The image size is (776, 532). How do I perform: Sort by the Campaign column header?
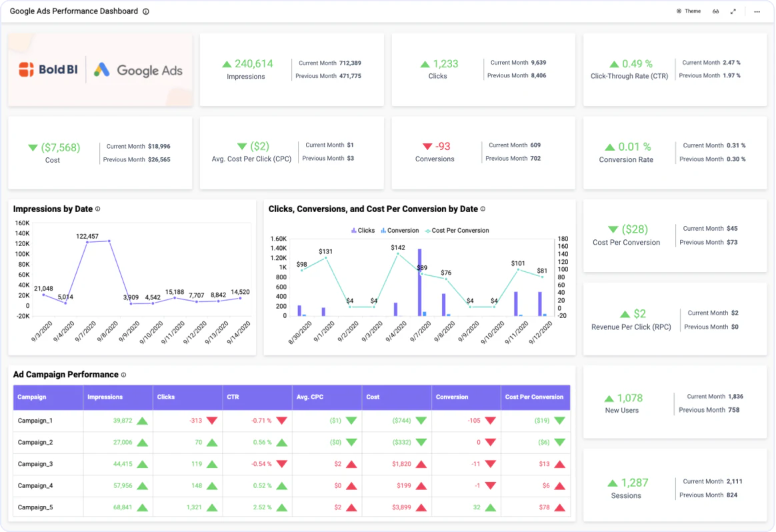[x=48, y=397]
